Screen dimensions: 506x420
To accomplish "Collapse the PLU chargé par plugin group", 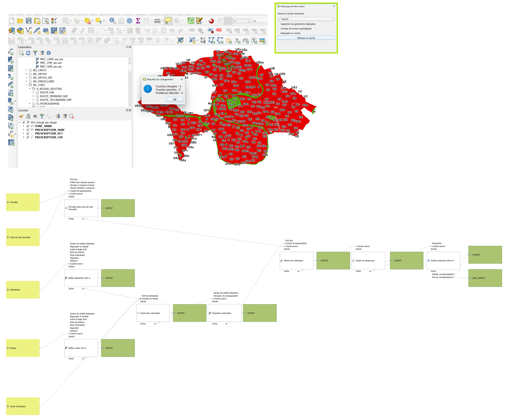I will coord(19,122).
